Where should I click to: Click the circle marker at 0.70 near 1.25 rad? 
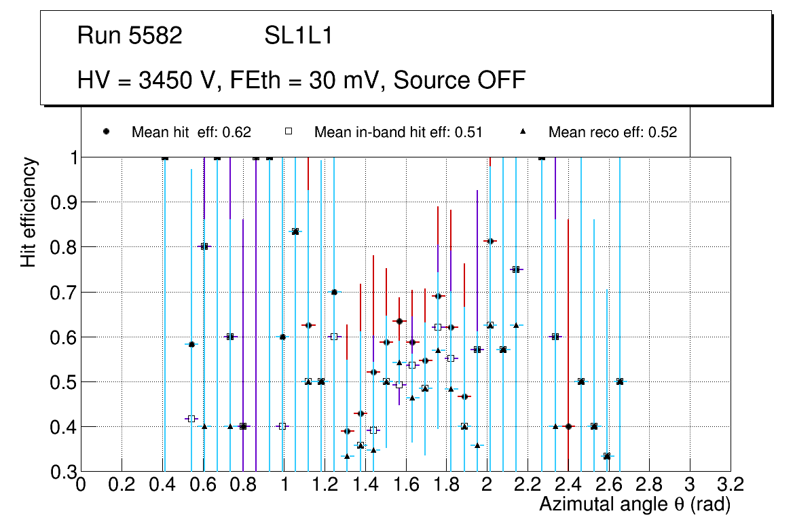click(334, 292)
